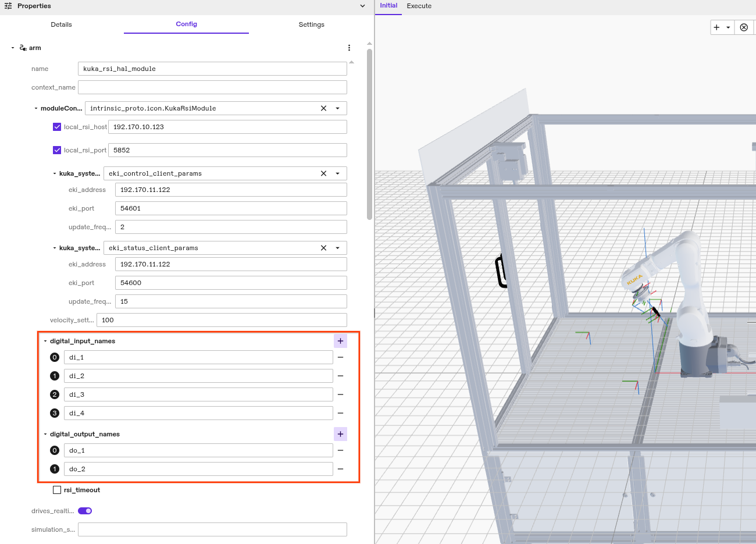Clear the KukaRsiModule selection with X icon
The image size is (756, 544).
point(323,108)
